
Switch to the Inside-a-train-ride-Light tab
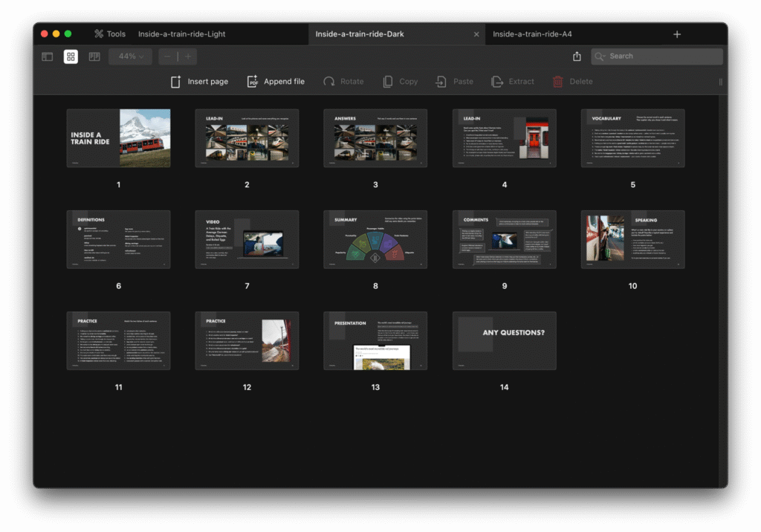(x=181, y=34)
